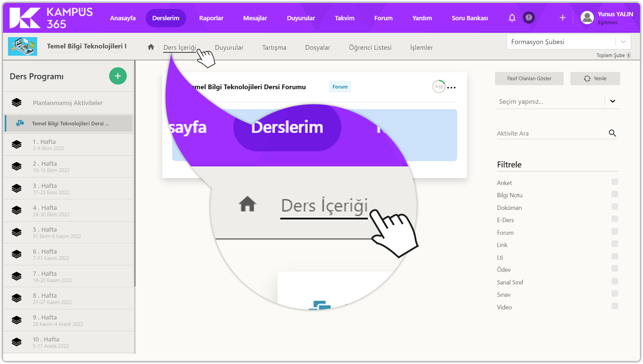643x364 pixels.
Task: Enable the Anket filter checkbox
Action: tap(614, 182)
